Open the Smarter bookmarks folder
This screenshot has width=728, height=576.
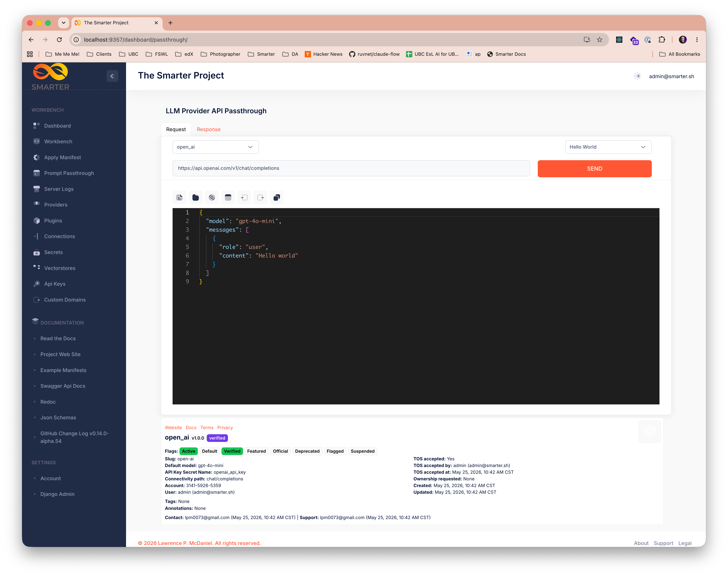[261, 54]
